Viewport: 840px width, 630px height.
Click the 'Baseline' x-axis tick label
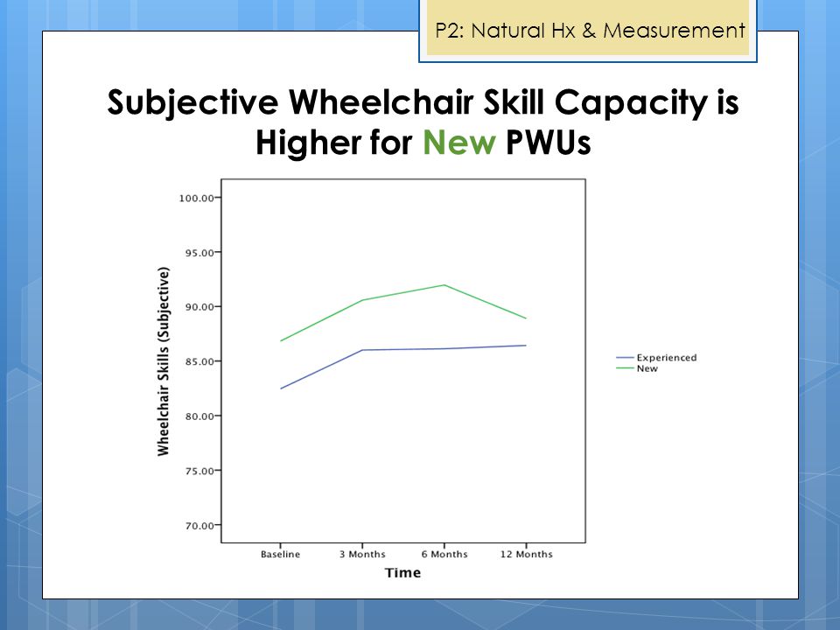(x=280, y=555)
